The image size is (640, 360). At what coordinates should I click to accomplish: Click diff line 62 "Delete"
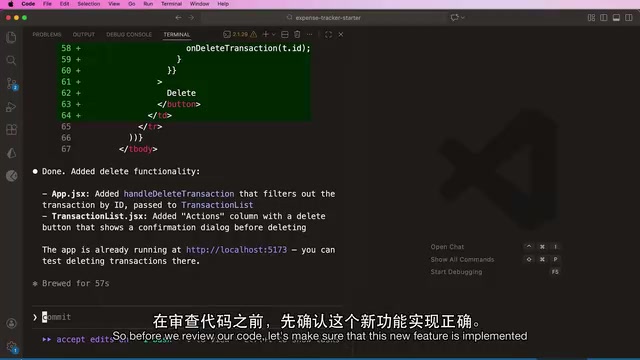181,93
